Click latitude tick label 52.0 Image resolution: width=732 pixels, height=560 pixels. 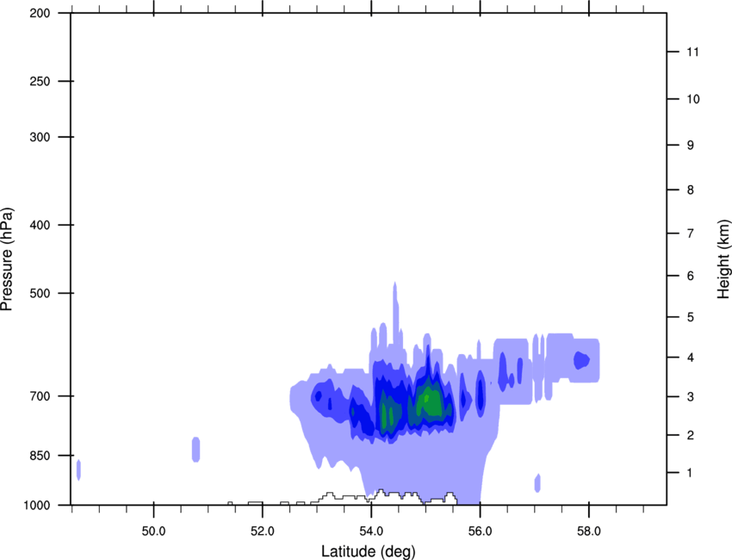263,531
